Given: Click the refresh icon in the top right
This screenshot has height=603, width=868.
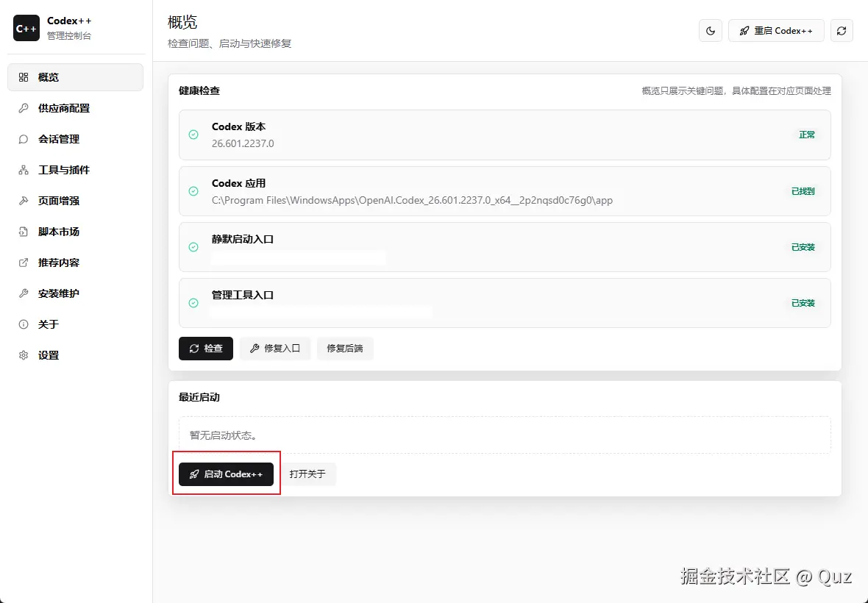Looking at the screenshot, I should pyautogui.click(x=842, y=31).
